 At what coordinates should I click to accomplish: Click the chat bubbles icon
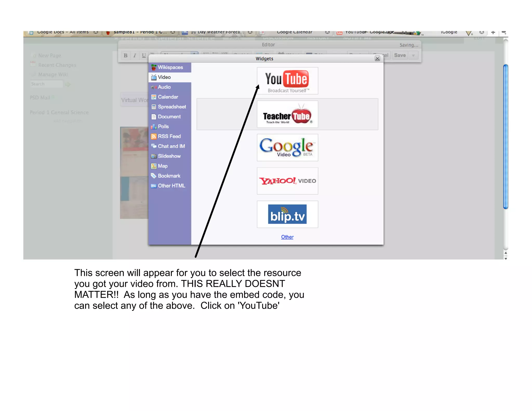(154, 146)
